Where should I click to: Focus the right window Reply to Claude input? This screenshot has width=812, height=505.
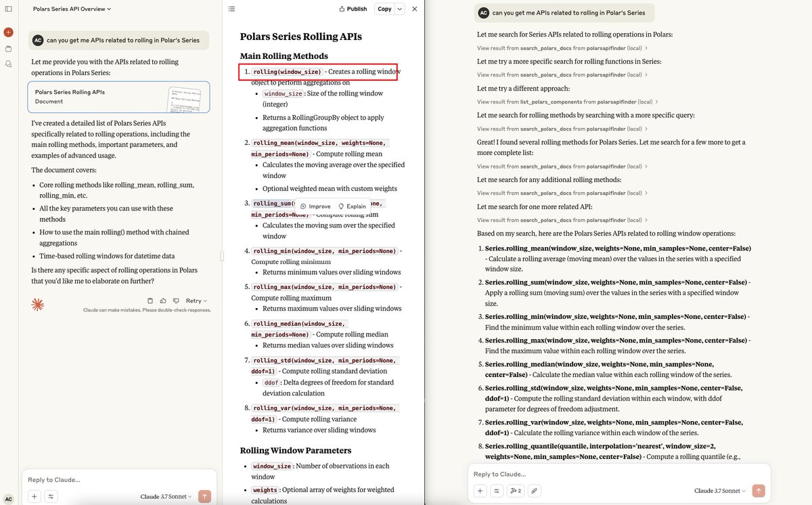pyautogui.click(x=618, y=474)
